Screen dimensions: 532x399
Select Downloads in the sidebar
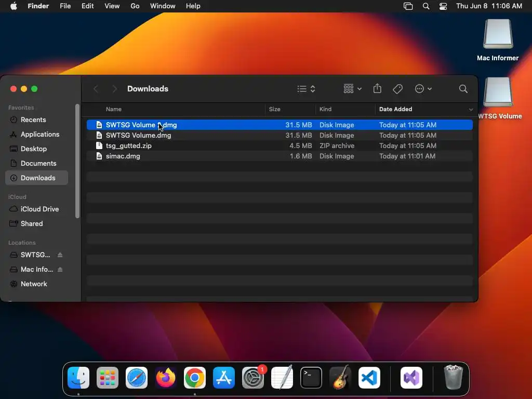[37, 178]
